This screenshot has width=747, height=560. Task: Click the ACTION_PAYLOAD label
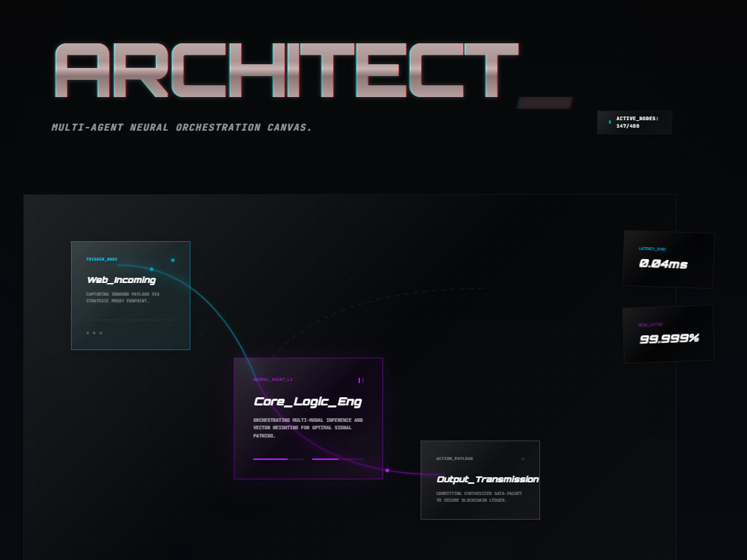pos(454,458)
